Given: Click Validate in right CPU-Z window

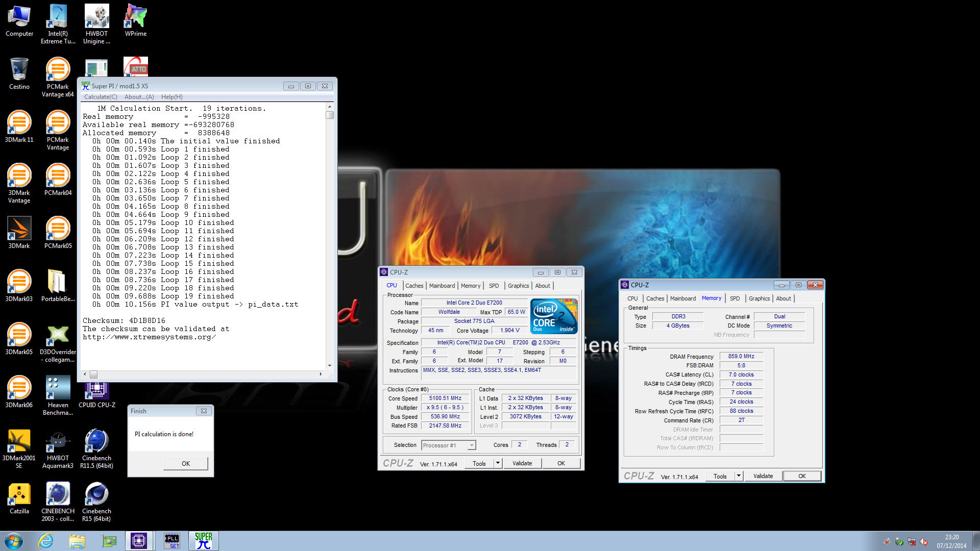Looking at the screenshot, I should point(763,476).
